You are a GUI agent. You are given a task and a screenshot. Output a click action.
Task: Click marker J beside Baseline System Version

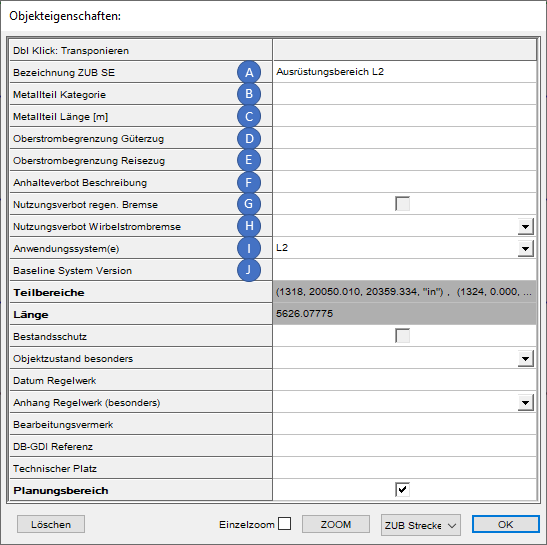(249, 270)
